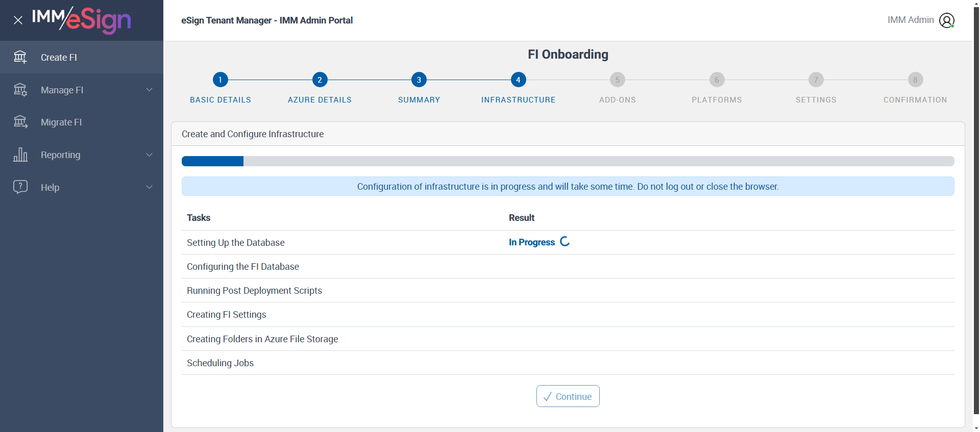Viewport: 980px width, 432px height.
Task: Select step 3 Summary circle
Action: 419,80
